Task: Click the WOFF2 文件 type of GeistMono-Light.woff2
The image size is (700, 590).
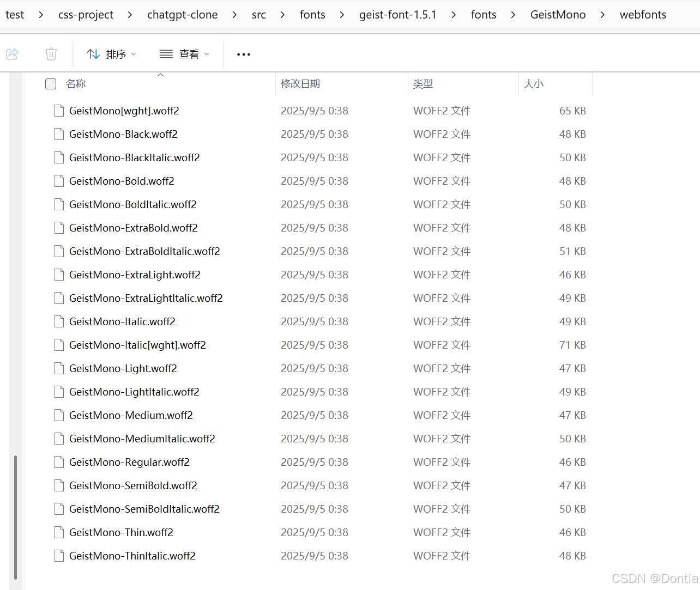Action: 442,368
